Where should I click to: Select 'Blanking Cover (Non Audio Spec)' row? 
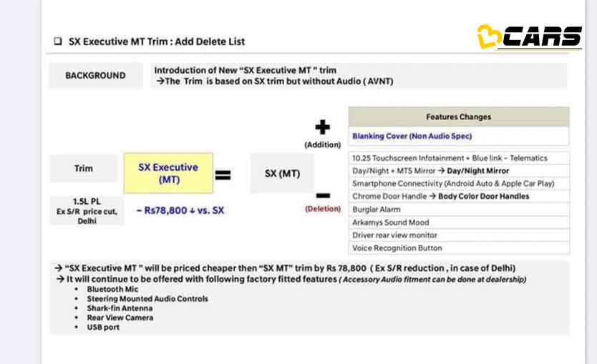(x=459, y=136)
